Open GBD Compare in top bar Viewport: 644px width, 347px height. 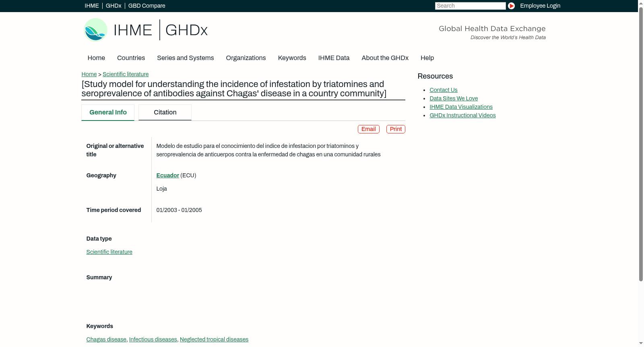147,6
